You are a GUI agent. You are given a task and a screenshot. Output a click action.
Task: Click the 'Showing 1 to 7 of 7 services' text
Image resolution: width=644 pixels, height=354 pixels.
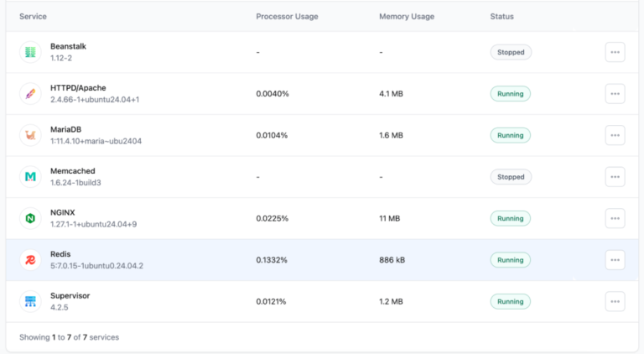click(69, 337)
